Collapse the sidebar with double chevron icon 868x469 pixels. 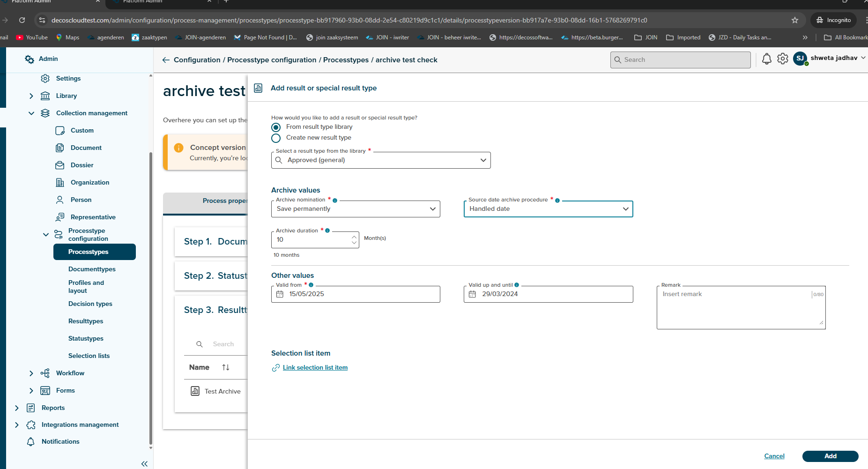(x=144, y=464)
